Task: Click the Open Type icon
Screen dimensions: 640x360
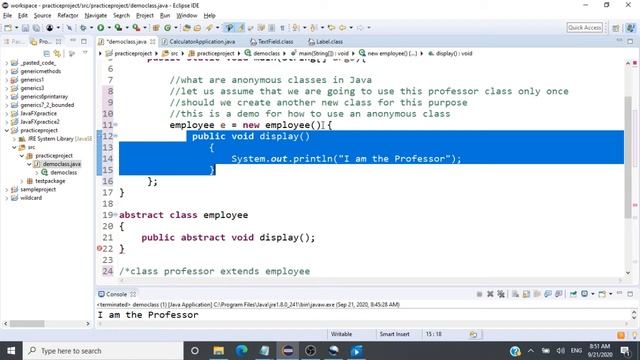Action: [x=187, y=28]
